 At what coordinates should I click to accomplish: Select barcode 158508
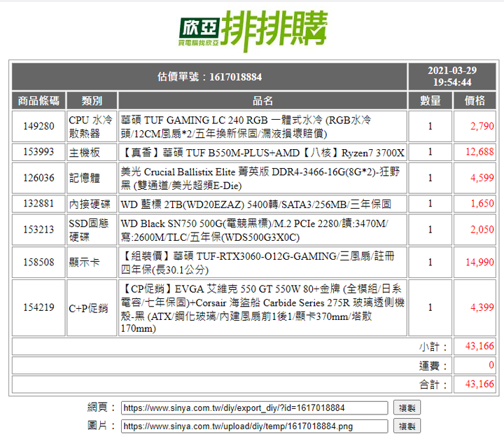(x=38, y=262)
